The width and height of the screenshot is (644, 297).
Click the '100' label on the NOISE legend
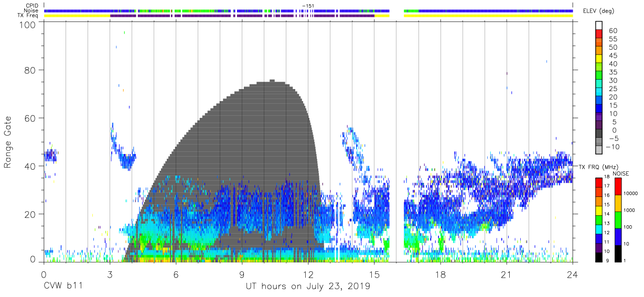[x=627, y=227]
